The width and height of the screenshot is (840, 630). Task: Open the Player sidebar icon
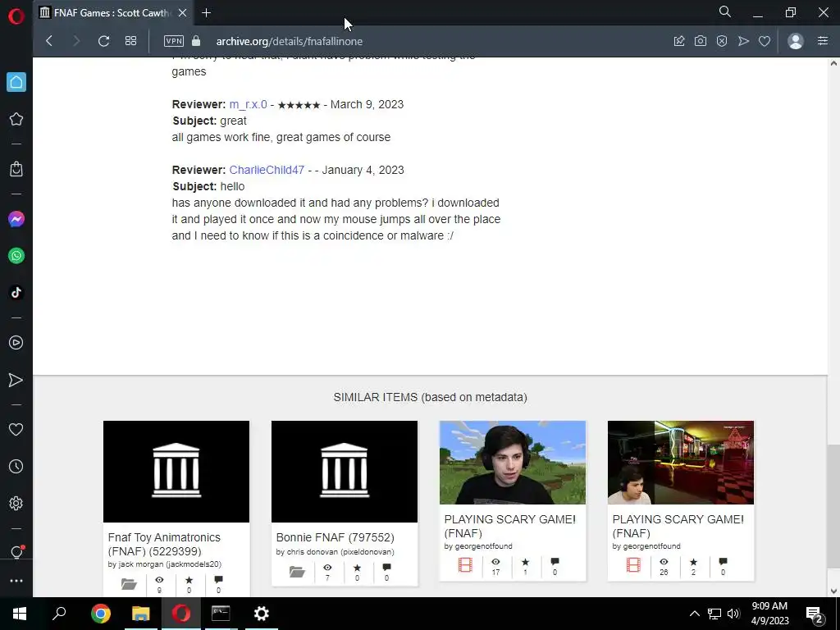coord(16,342)
